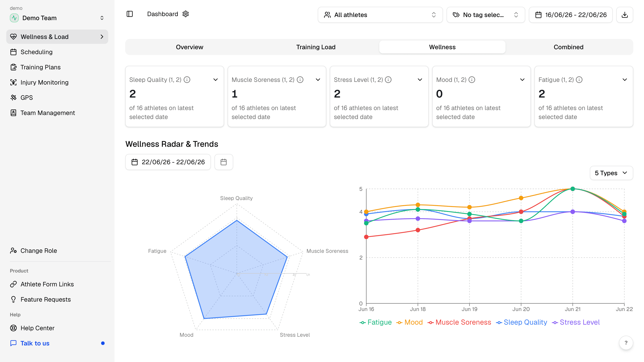This screenshot has height=362, width=644.
Task: Toggle Muscle Soreness series in legend
Action: 459,322
